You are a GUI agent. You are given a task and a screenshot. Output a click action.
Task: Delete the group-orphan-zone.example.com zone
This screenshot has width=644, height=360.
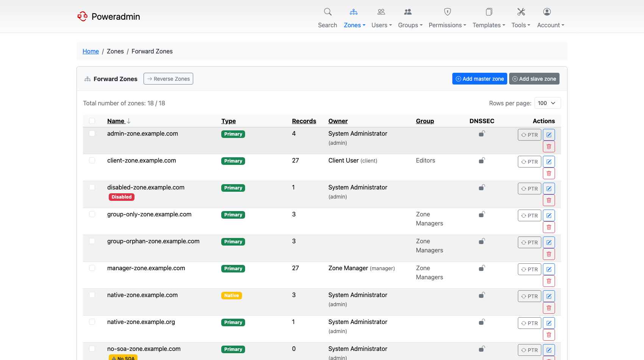click(x=549, y=254)
